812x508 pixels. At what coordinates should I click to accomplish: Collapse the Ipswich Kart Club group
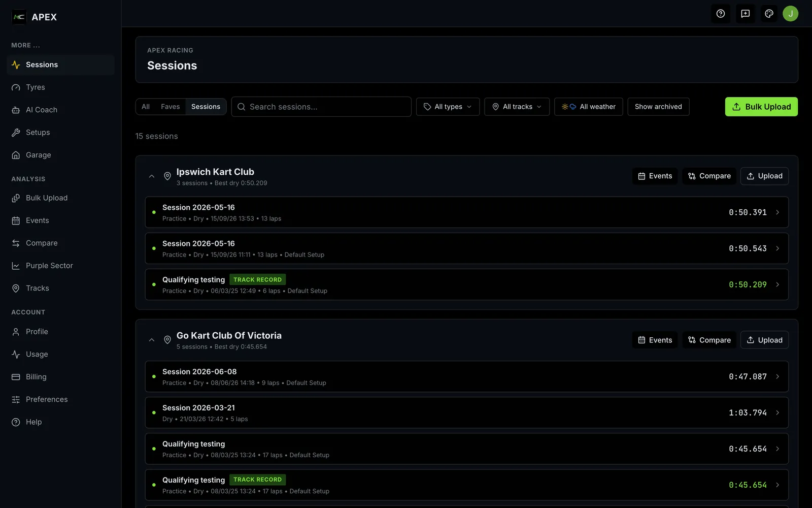click(x=152, y=176)
